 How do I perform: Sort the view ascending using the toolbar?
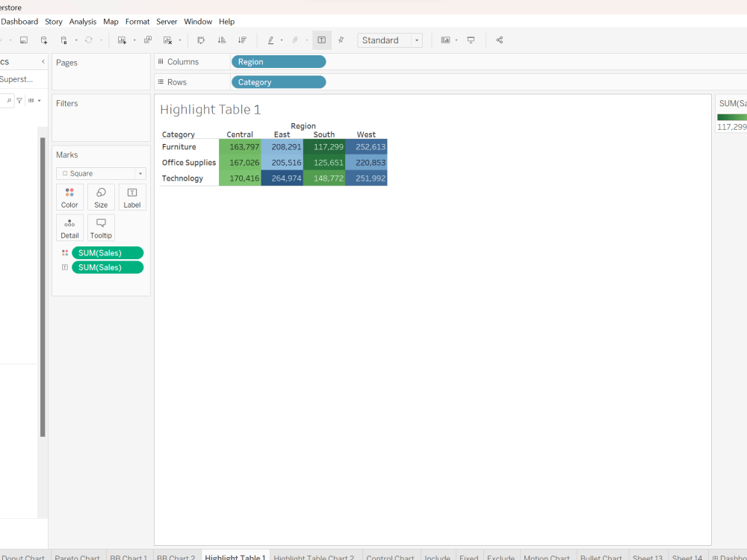[x=222, y=40]
